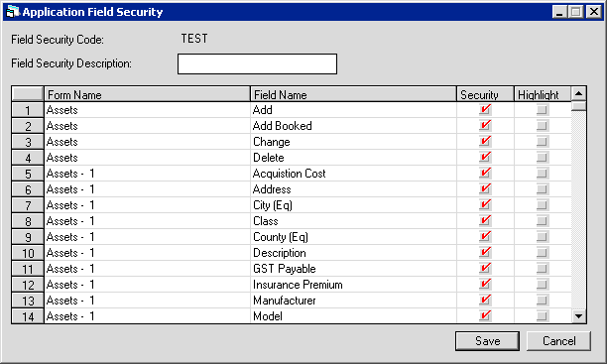Uncheck Security for the Add field

[485, 110]
